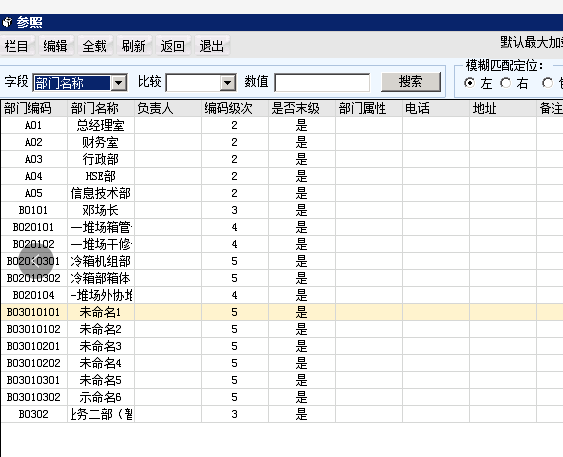Select the third fuzzy match radio option
Image resolution: width=563 pixels, height=457 pixels.
pyautogui.click(x=548, y=83)
